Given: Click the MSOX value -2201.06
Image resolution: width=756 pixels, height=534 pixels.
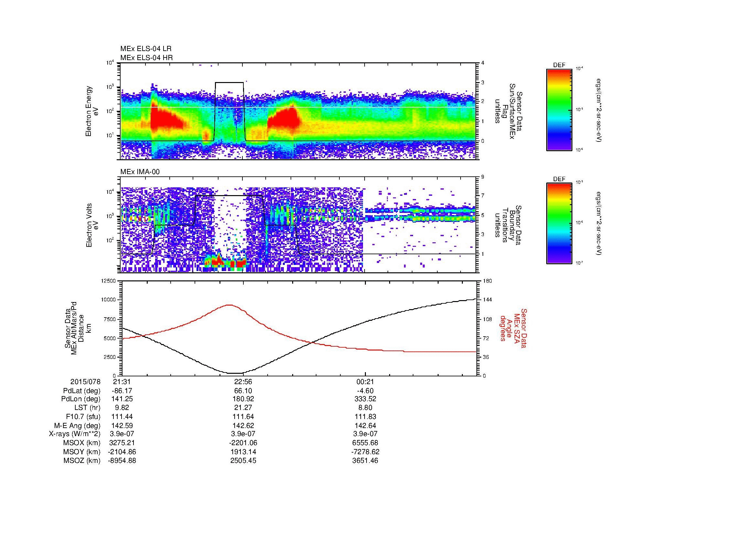Looking at the screenshot, I should [243, 443].
